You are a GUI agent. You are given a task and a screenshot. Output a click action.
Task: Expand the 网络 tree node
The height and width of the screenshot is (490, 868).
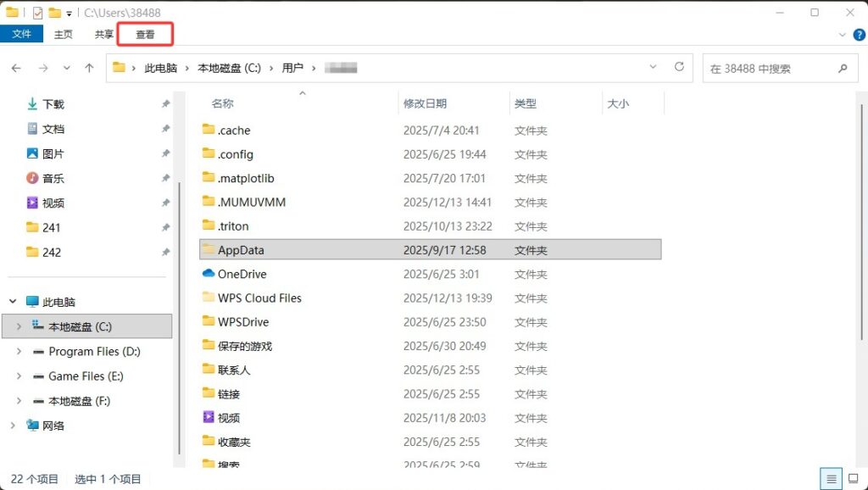pos(13,426)
